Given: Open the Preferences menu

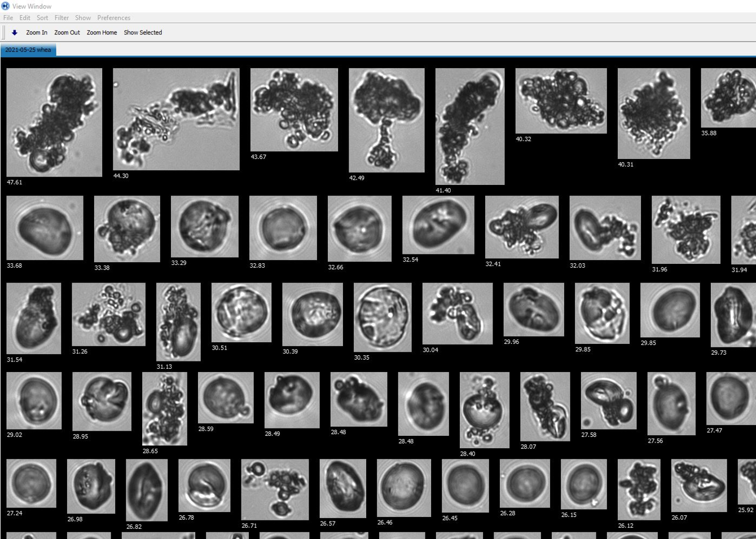Looking at the screenshot, I should point(113,18).
